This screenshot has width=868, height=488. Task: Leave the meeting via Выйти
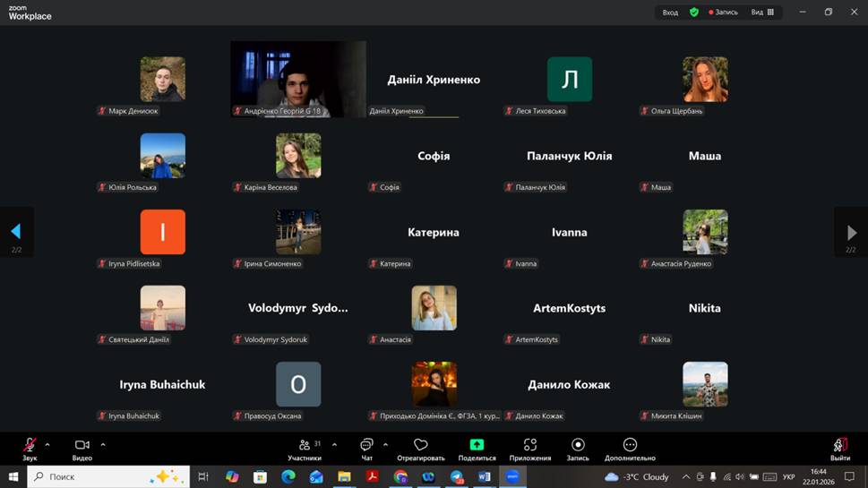839,445
